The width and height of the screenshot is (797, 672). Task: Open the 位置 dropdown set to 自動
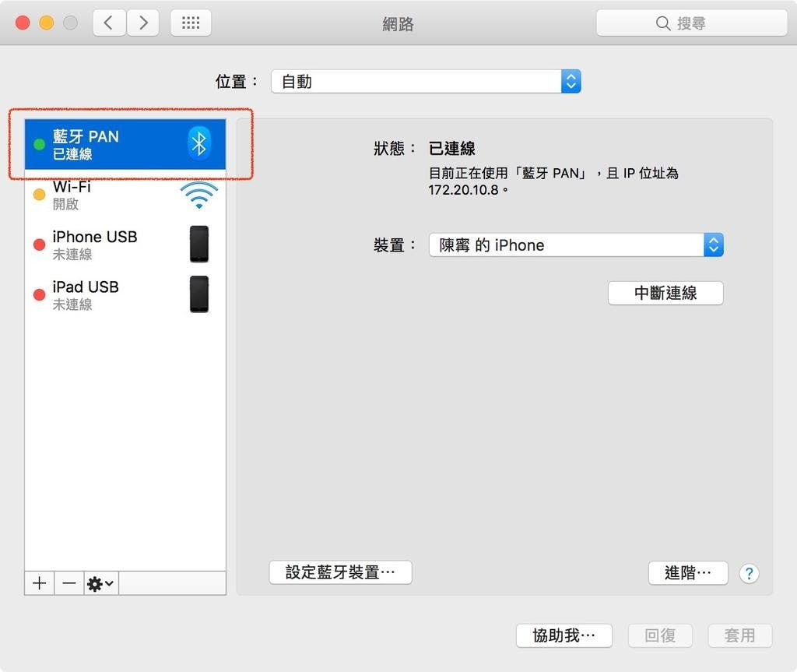pyautogui.click(x=426, y=82)
